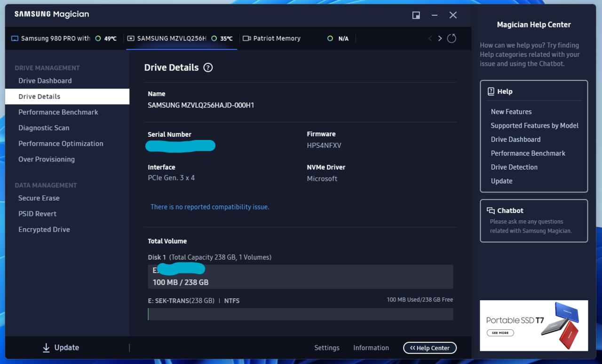Open Drive Detection help link
Image resolution: width=602 pixels, height=364 pixels.
coord(514,167)
